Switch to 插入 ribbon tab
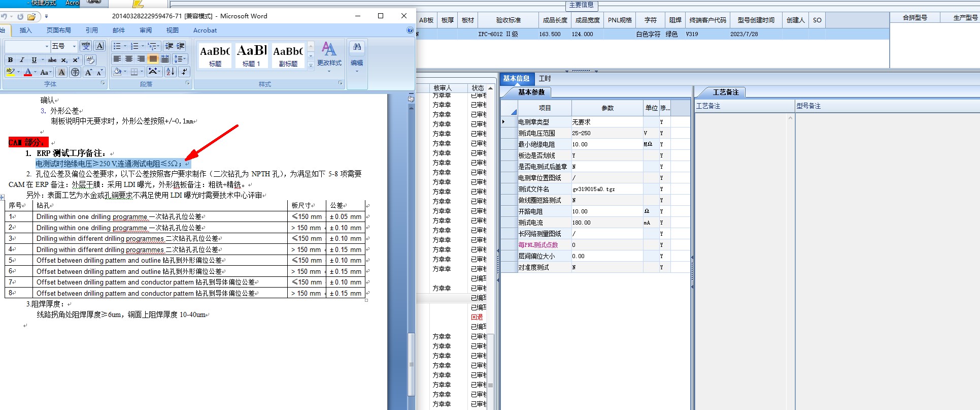 [25, 30]
